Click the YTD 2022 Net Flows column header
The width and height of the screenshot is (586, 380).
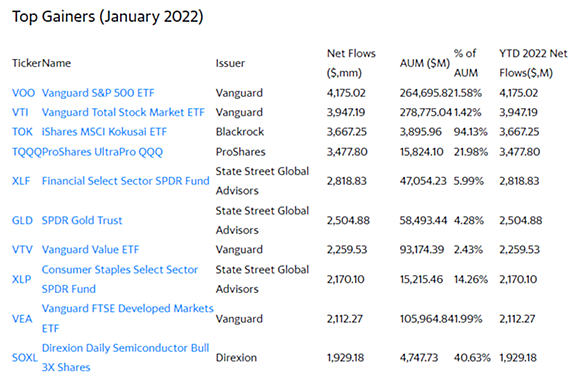pos(533,63)
